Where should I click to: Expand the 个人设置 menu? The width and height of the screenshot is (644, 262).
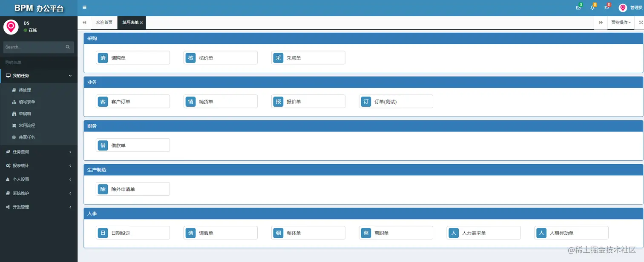(39, 179)
